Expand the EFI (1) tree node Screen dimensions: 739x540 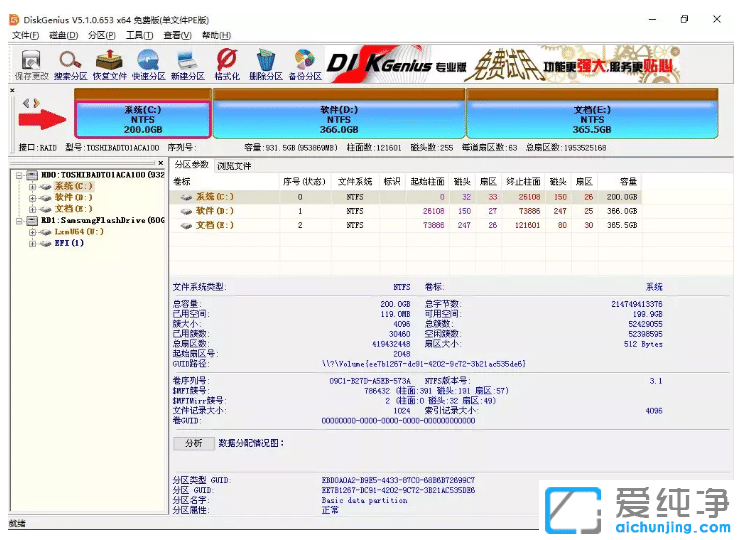(x=32, y=244)
